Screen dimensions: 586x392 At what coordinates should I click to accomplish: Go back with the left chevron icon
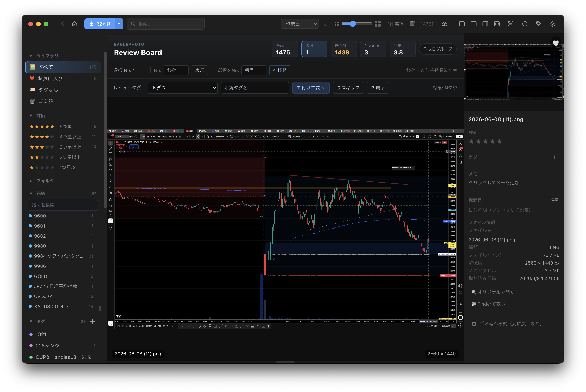(x=63, y=24)
